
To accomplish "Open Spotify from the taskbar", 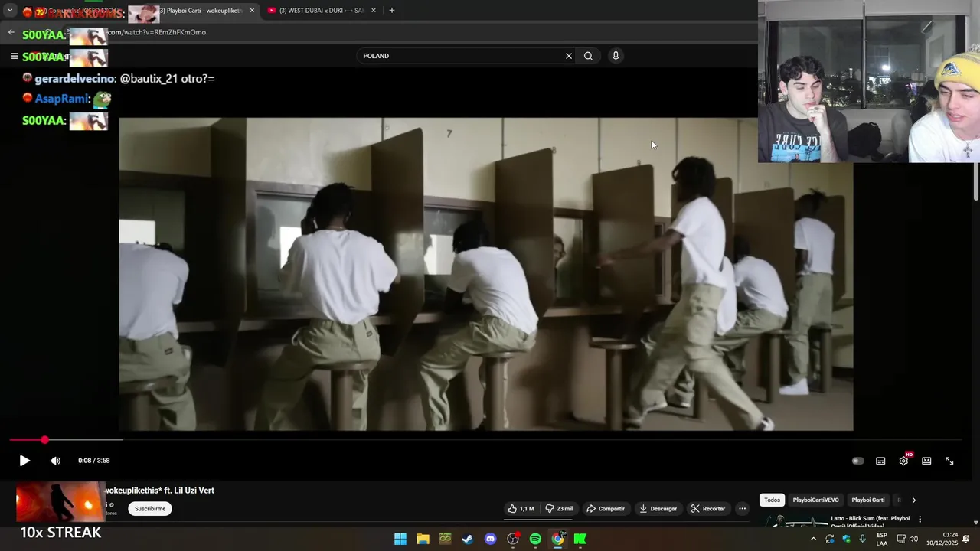I will pos(535,539).
